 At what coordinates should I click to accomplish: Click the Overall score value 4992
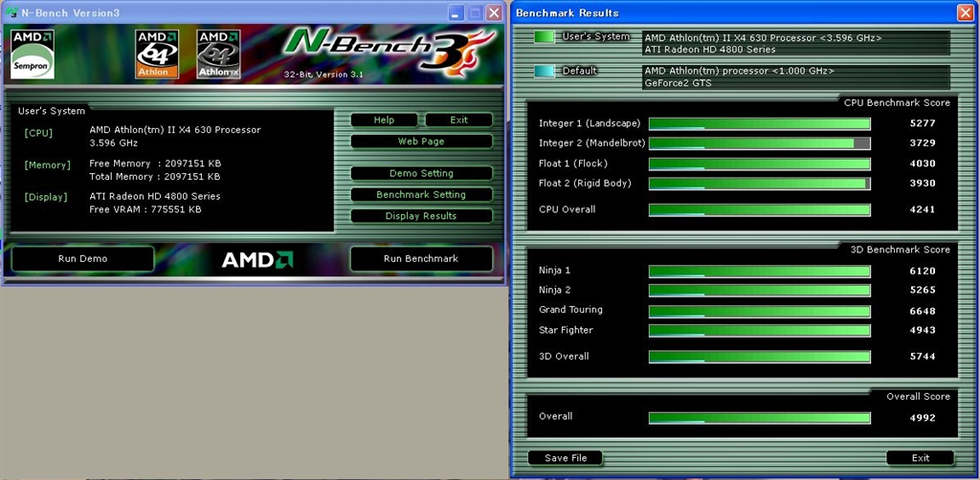click(923, 417)
